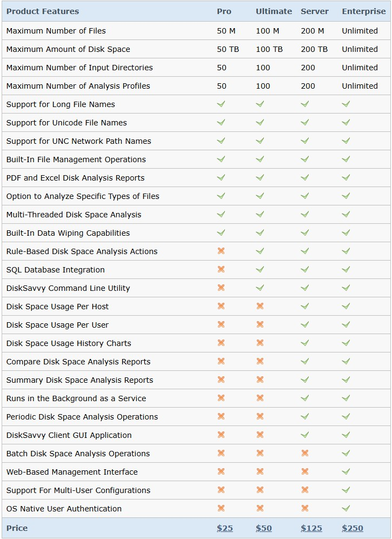The image size is (392, 539).
Task: Click Server cross for Batch Disk Space Analysis Operations
Action: click(x=305, y=454)
